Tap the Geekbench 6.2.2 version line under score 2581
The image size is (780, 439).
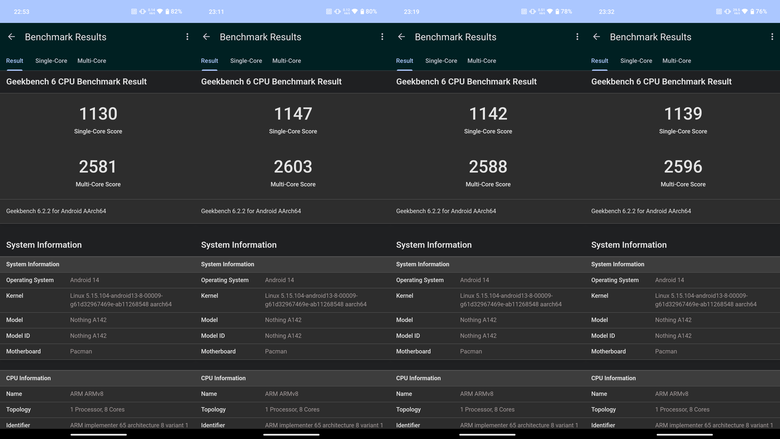click(56, 211)
